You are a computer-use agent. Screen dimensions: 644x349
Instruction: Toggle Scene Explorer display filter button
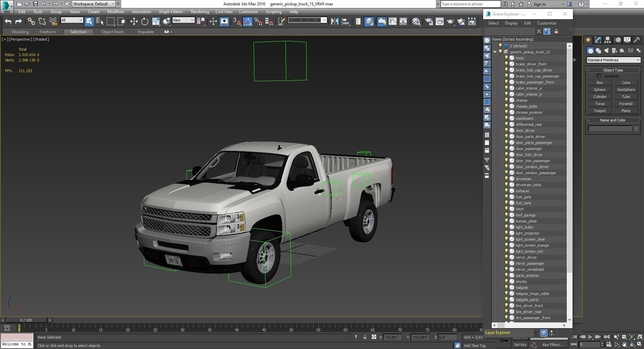[x=547, y=31]
